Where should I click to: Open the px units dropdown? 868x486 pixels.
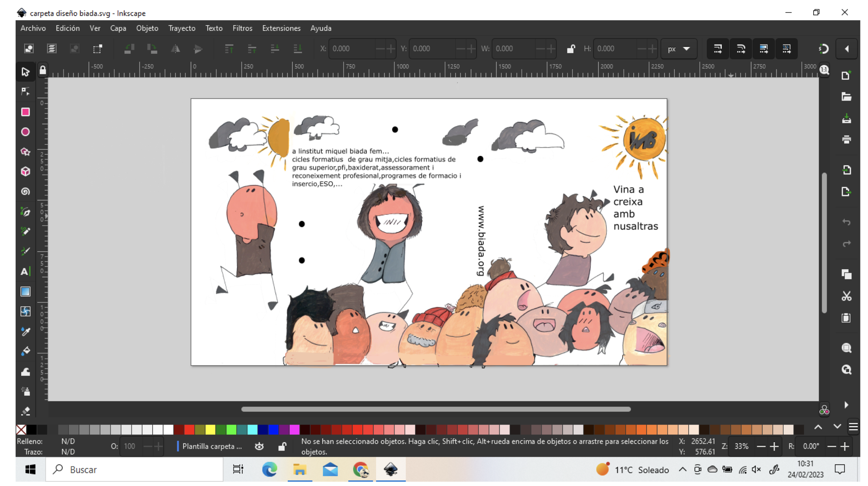679,49
